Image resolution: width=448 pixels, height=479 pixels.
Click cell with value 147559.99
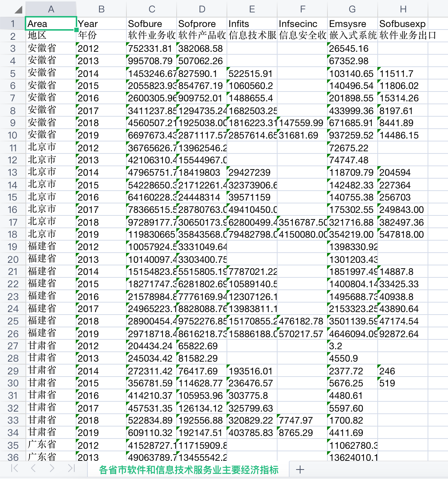point(302,123)
